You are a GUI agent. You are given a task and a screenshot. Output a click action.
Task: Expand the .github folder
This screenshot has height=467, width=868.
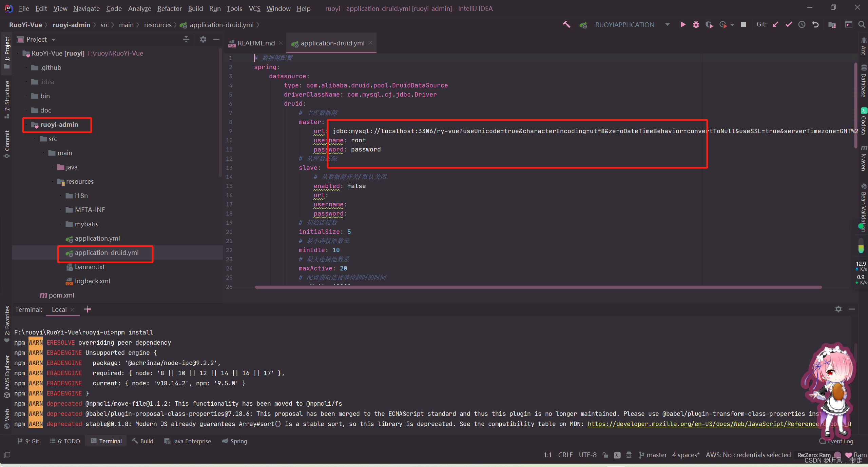click(x=26, y=67)
